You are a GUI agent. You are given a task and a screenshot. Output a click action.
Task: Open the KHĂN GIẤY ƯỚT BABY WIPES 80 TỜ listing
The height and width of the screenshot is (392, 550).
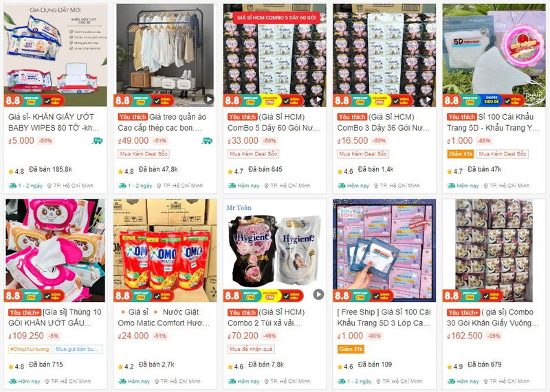point(54,122)
